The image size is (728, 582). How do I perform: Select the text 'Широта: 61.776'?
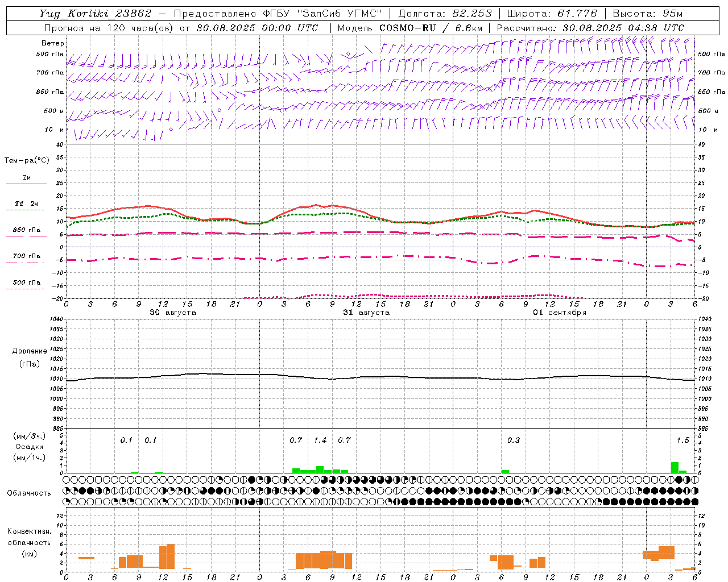tap(552, 14)
